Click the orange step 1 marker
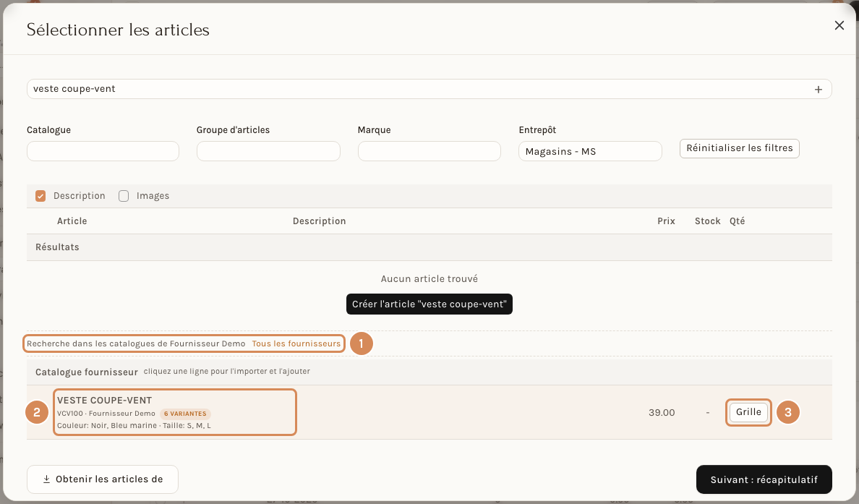859x504 pixels. click(361, 343)
